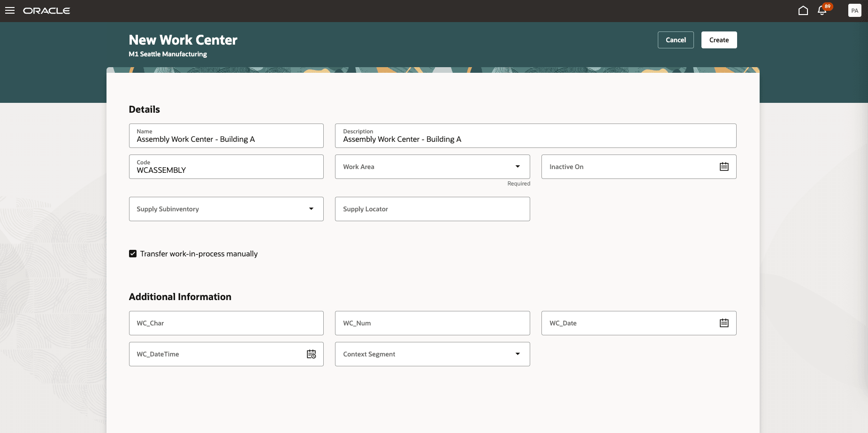Edit the Code field showing WCASSEMBLY

(x=226, y=170)
